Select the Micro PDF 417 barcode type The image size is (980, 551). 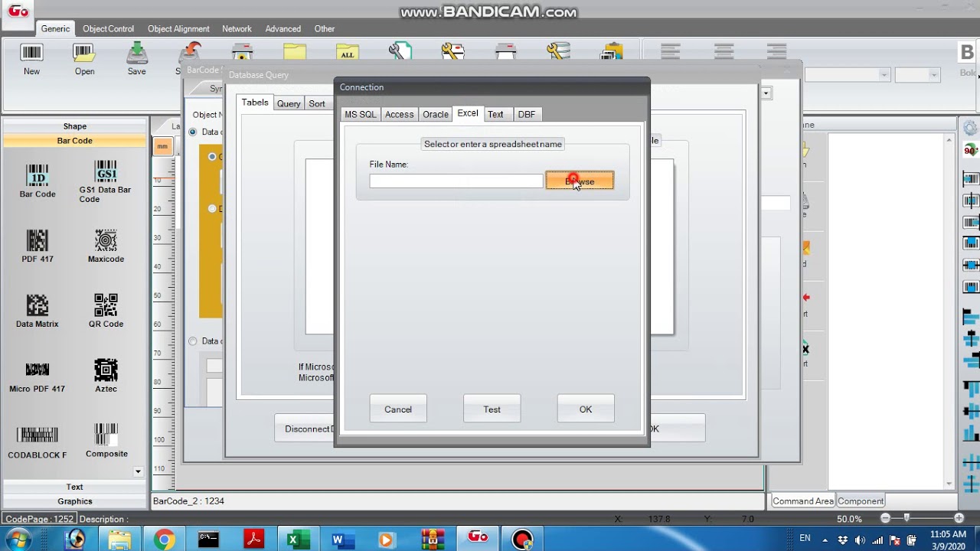[38, 377]
